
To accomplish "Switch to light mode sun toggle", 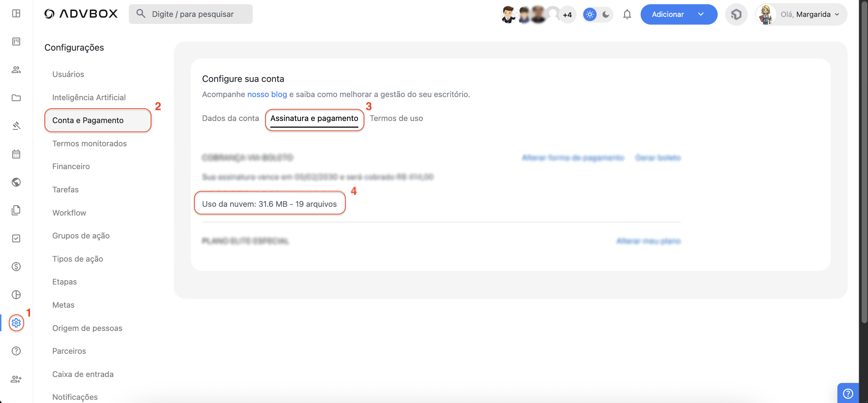I will coord(590,14).
